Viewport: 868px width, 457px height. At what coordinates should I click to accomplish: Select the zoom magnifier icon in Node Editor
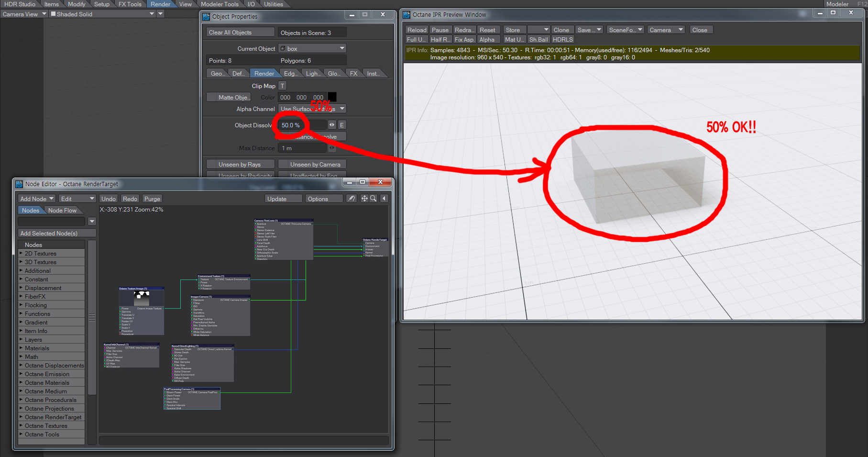[x=373, y=199]
